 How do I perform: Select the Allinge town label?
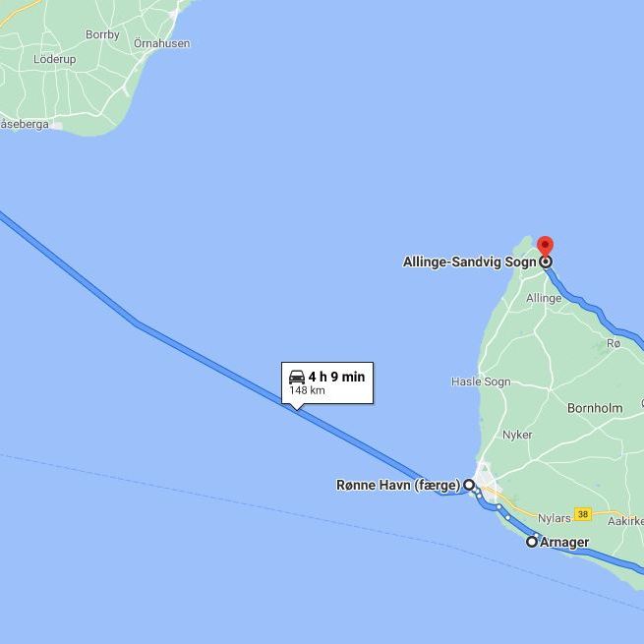point(544,298)
